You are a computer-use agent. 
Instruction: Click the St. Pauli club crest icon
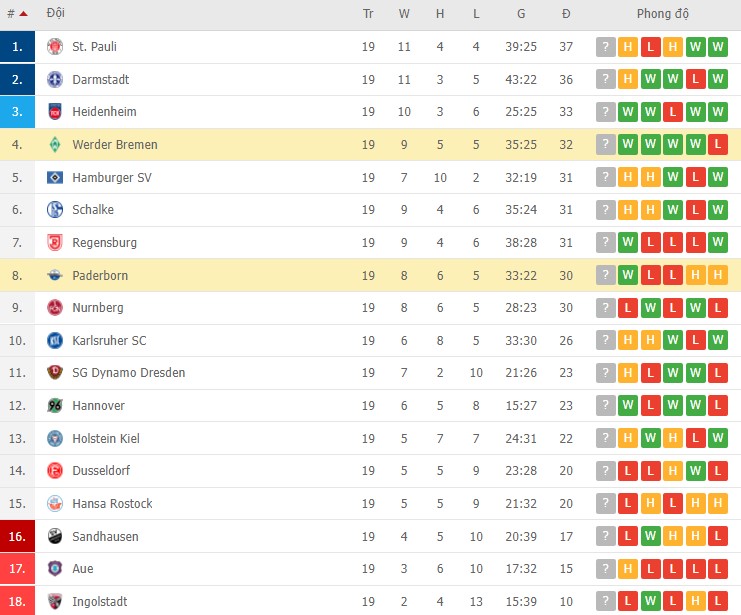point(55,47)
